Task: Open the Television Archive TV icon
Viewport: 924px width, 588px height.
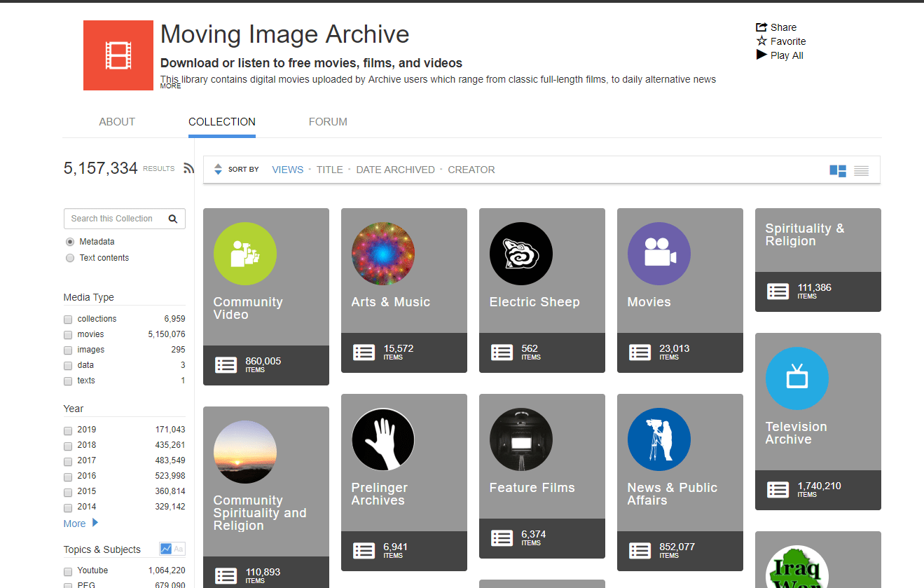Action: point(797,378)
